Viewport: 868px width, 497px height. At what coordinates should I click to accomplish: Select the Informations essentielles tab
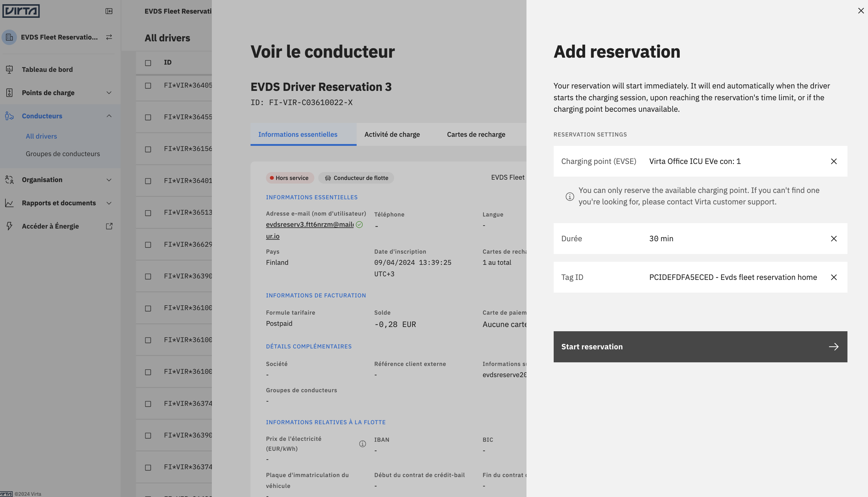point(303,134)
